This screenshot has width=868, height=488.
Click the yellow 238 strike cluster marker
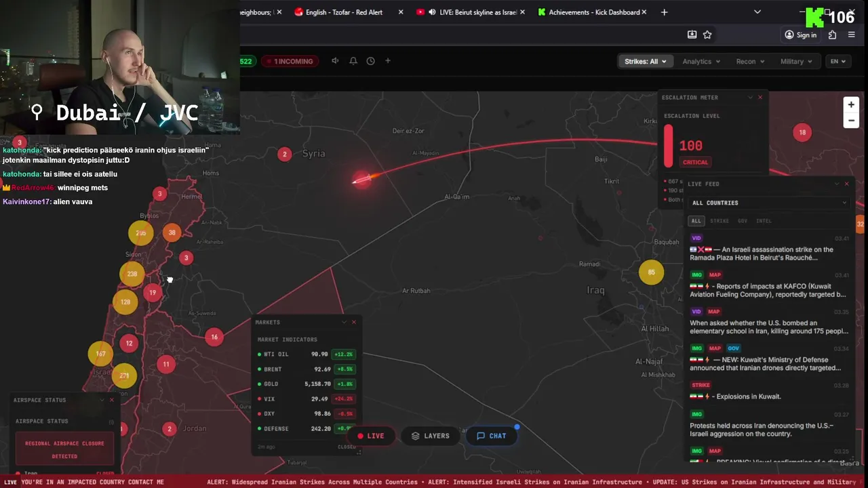132,274
